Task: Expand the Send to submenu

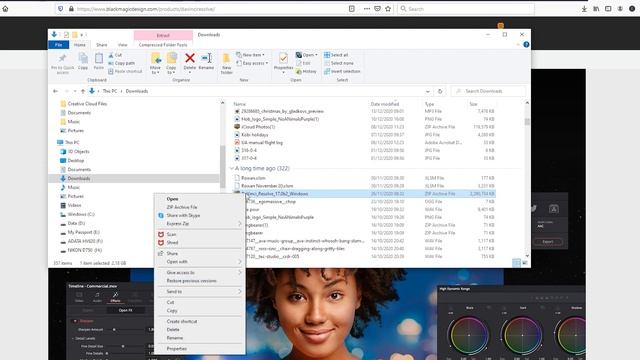Action: point(240,291)
